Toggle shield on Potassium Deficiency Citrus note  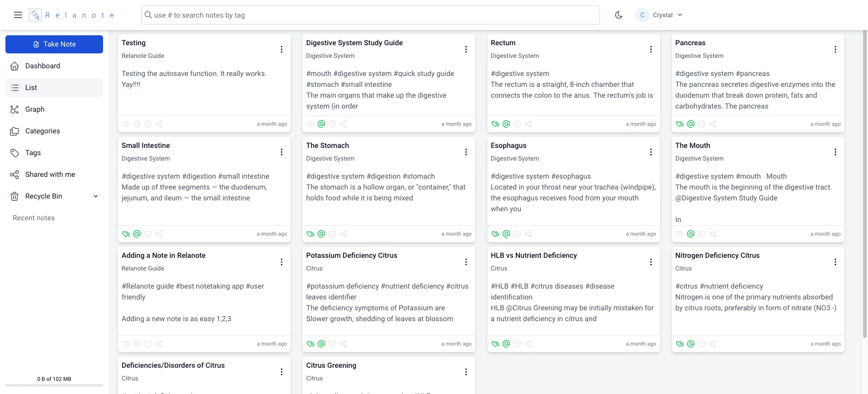pyautogui.click(x=332, y=344)
